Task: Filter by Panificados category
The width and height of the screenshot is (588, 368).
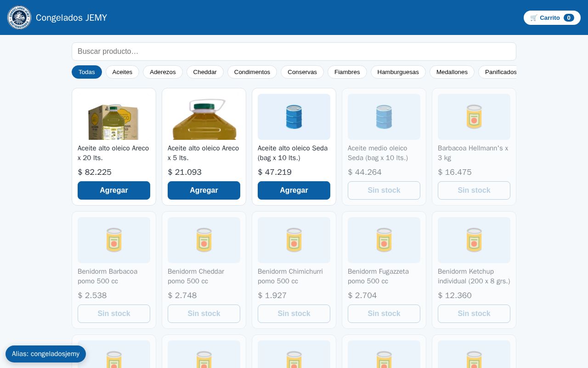Action: (498, 72)
